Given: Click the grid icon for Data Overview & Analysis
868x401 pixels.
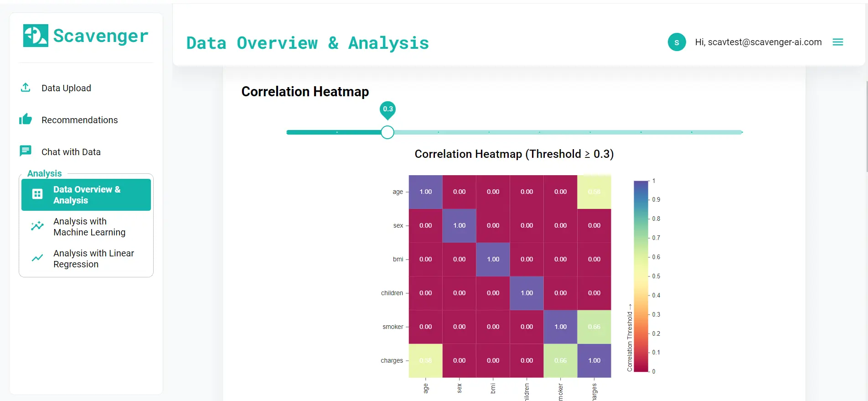Looking at the screenshot, I should coord(36,194).
